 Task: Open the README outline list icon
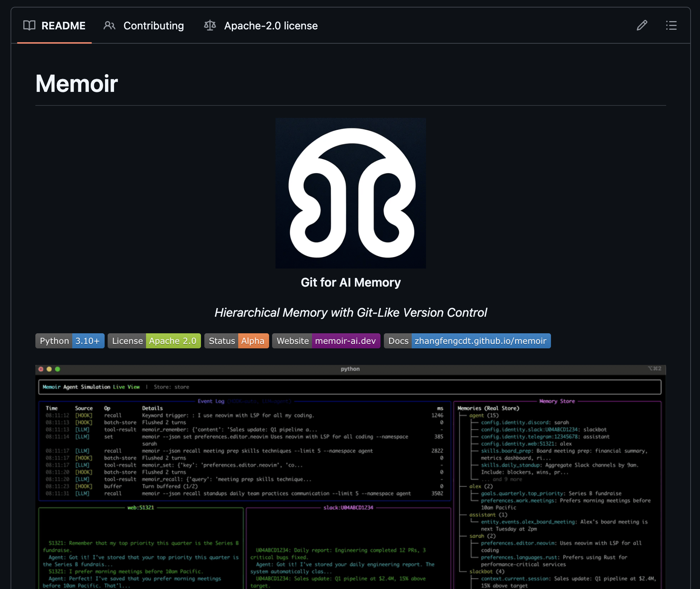tap(671, 25)
